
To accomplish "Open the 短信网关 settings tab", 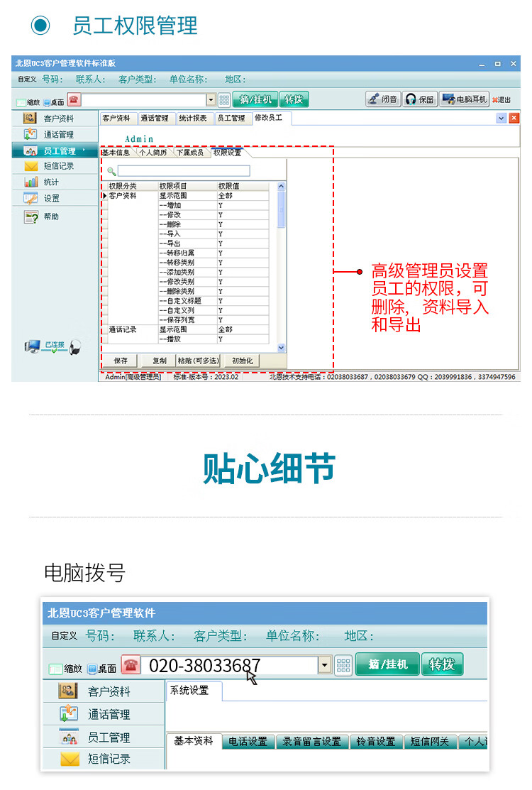I will (x=430, y=741).
